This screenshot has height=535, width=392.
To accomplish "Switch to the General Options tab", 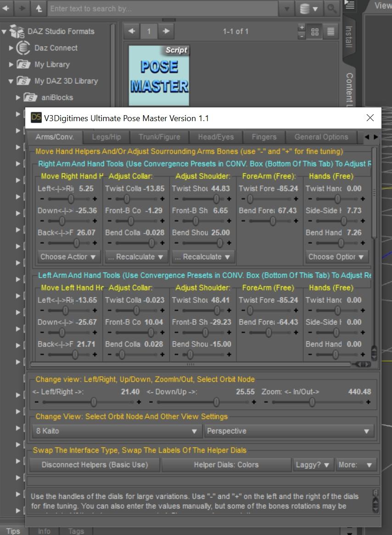I will pyautogui.click(x=321, y=137).
